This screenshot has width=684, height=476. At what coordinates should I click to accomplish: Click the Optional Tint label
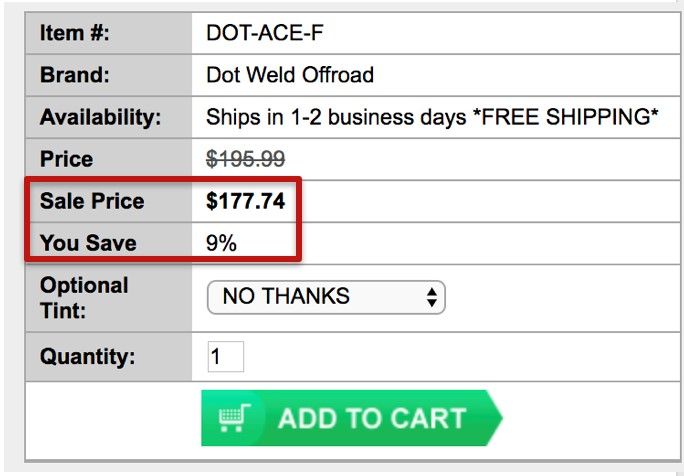tap(84, 298)
